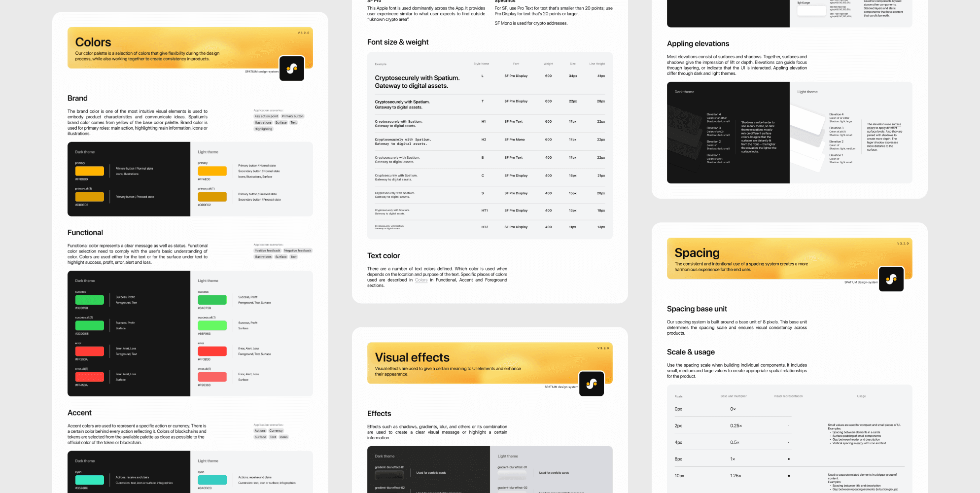Select the yellow Spacing header banner
This screenshot has height=493, width=980.
790,259
